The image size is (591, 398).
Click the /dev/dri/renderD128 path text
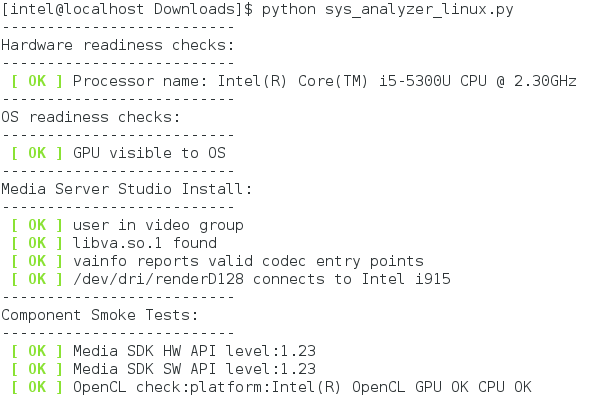[158, 279]
